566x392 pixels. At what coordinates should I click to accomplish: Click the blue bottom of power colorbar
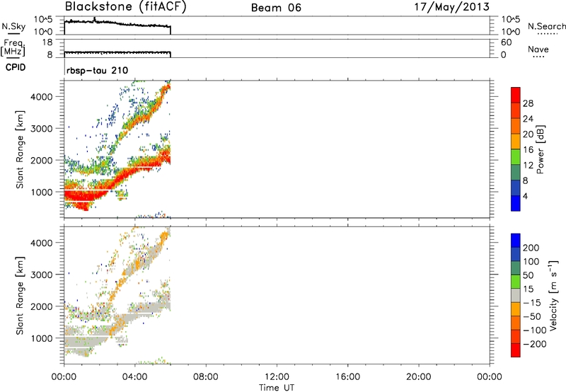pyautogui.click(x=516, y=203)
